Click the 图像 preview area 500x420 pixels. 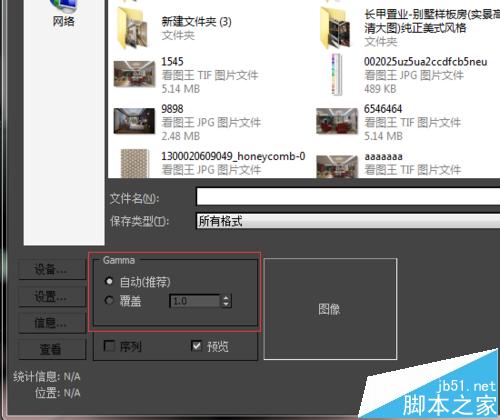click(330, 309)
